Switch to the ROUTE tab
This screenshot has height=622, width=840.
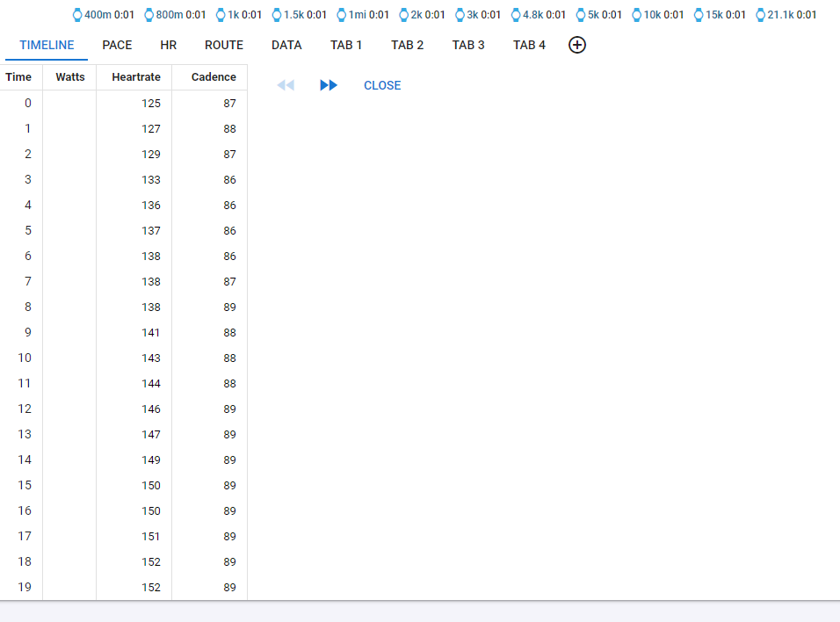coord(224,45)
